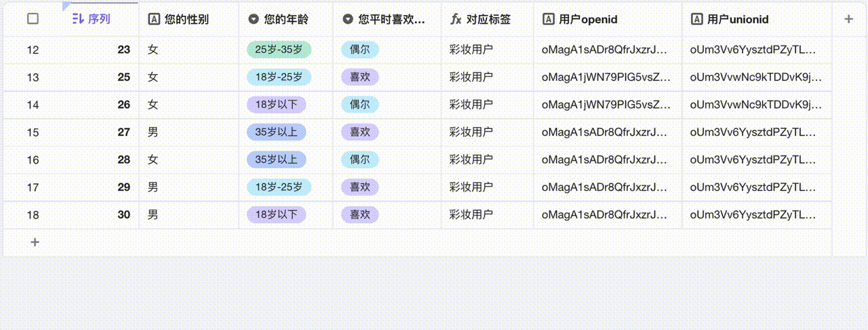
Task: Add a new column with the header plus icon
Action: [x=848, y=19]
